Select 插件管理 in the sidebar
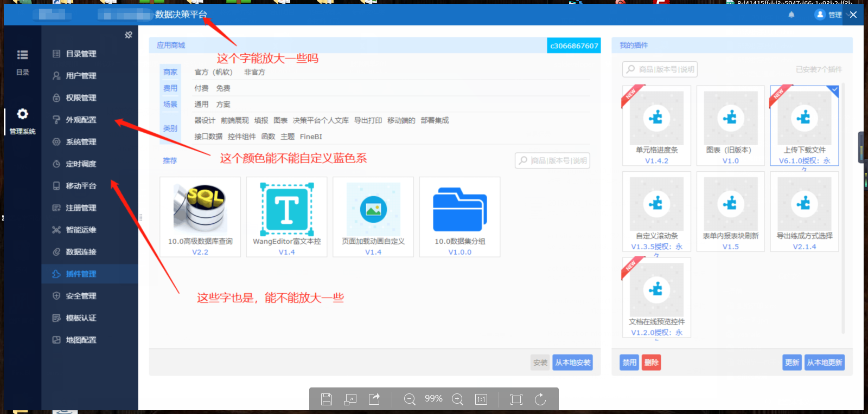The height and width of the screenshot is (414, 868). click(x=90, y=274)
